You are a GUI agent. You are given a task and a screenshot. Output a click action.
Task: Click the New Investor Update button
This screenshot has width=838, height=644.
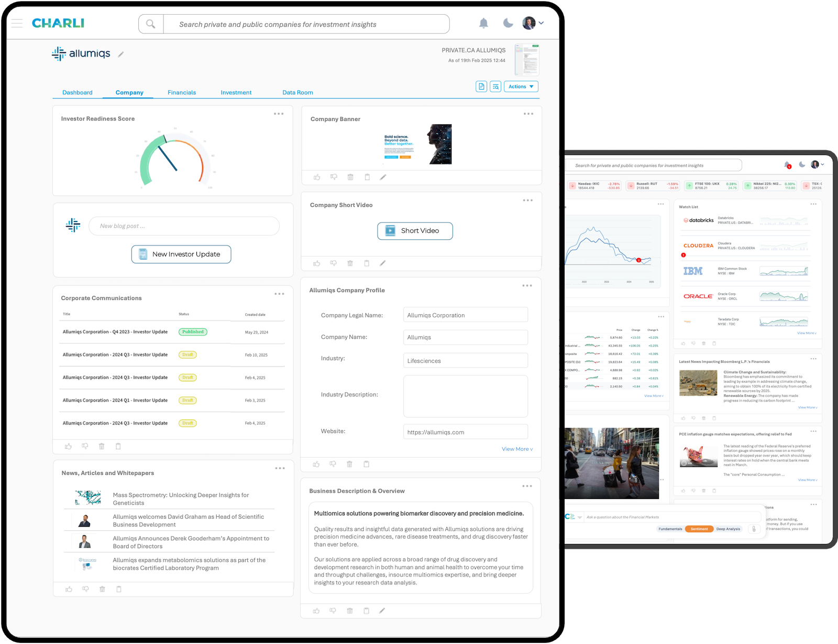point(181,254)
